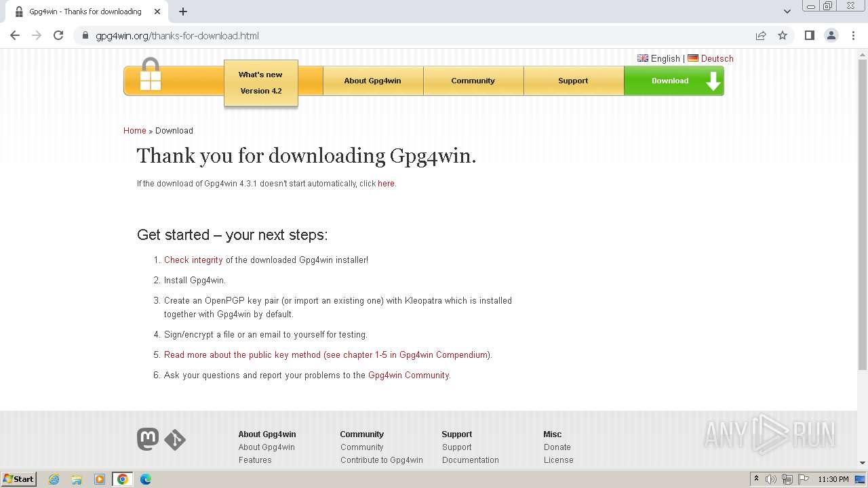Click the share page icon

point(761,36)
